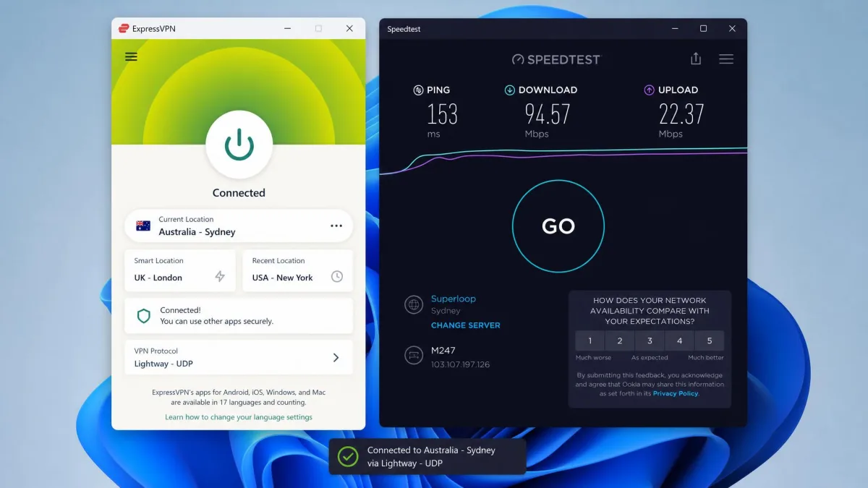
Task: Open the three-dot menu for Current Location
Action: coord(336,226)
